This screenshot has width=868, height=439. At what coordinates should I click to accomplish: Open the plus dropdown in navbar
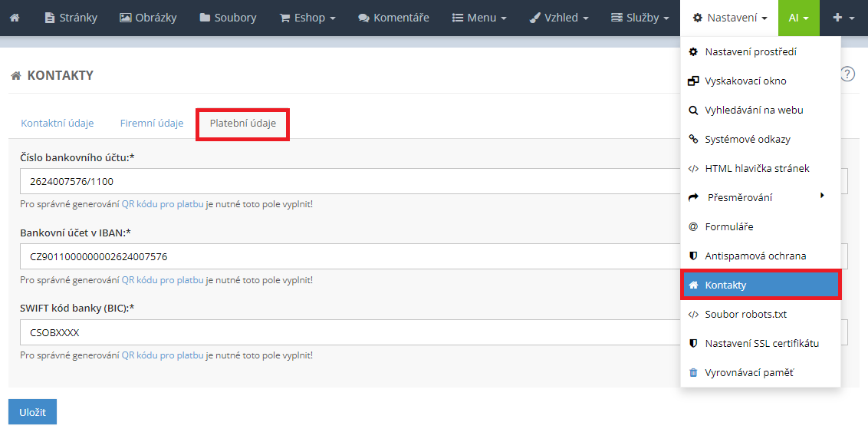click(843, 18)
